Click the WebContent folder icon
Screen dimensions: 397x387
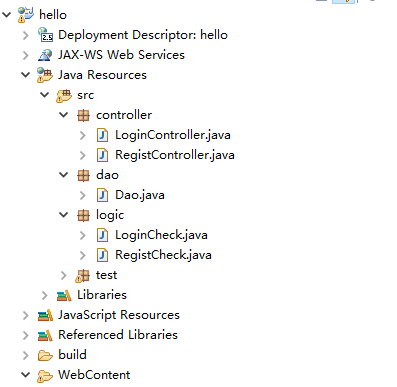[x=45, y=376]
